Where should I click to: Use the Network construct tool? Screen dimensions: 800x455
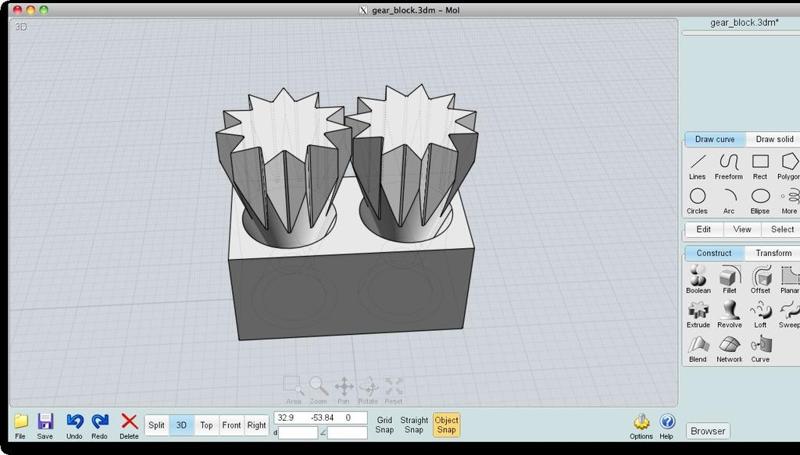(x=730, y=349)
